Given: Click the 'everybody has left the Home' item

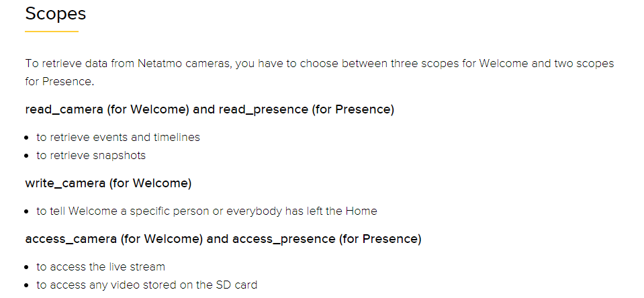Looking at the screenshot, I should 207,211.
